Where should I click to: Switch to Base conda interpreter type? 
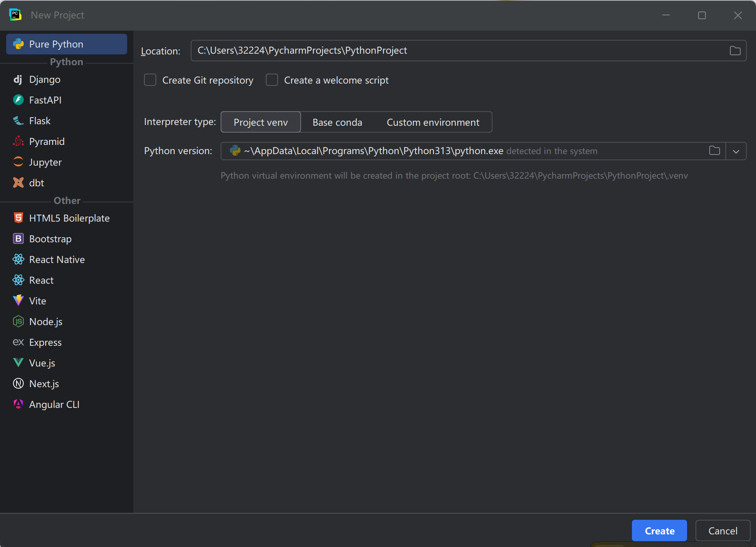pyautogui.click(x=337, y=122)
